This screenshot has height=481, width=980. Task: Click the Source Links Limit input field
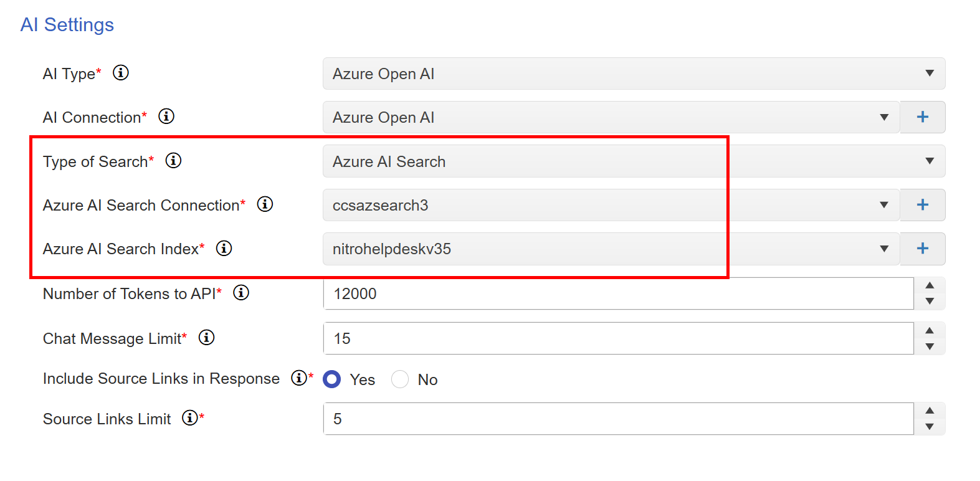point(618,419)
